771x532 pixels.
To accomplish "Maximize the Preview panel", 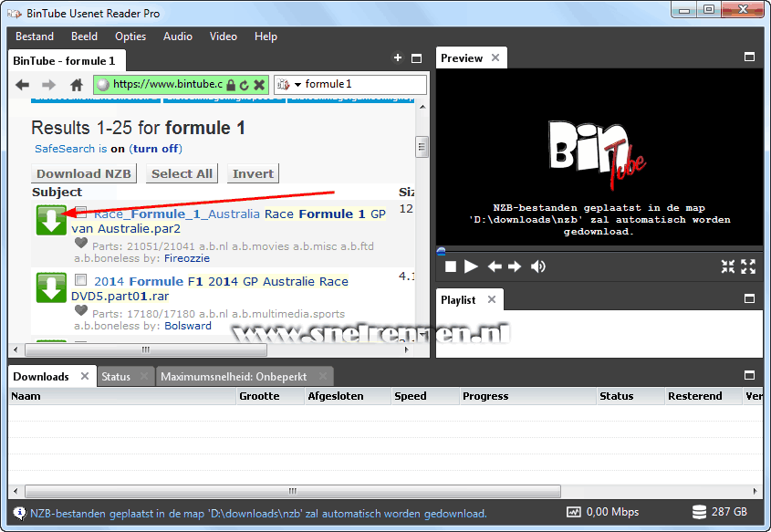I will (x=749, y=57).
